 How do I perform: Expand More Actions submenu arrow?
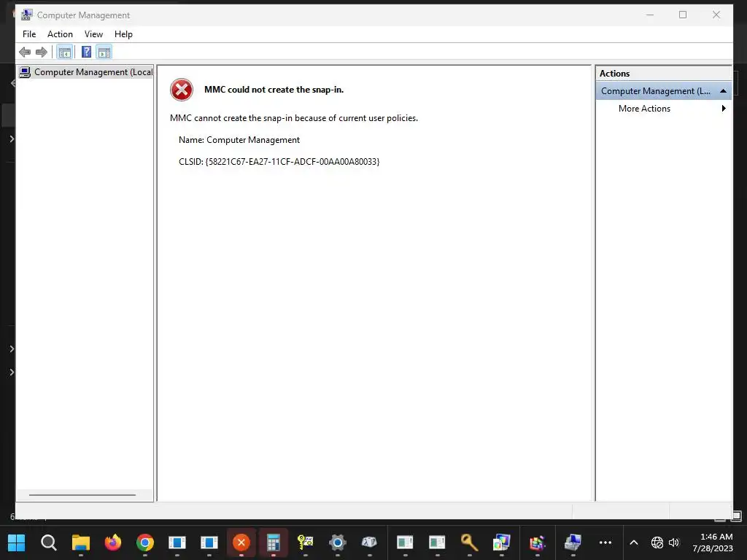coord(724,109)
